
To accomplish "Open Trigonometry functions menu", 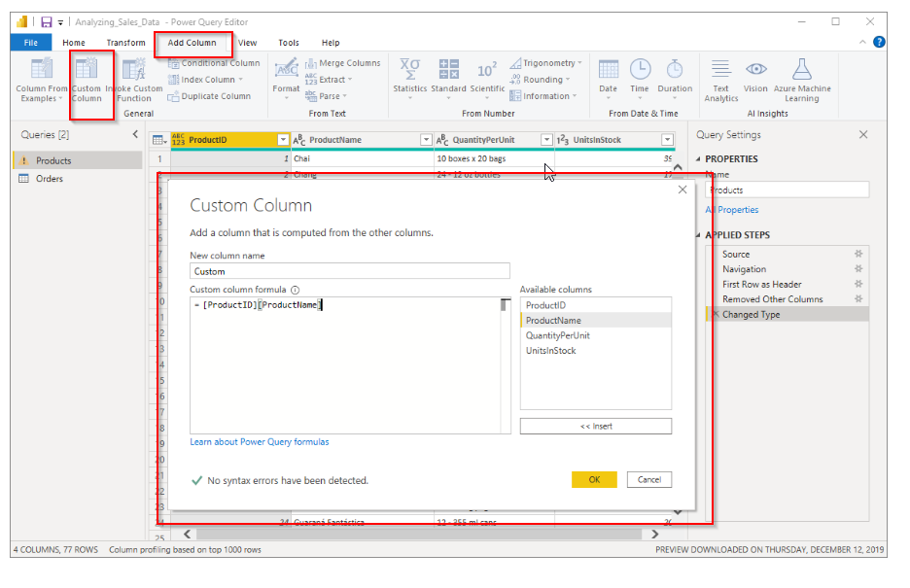I will pyautogui.click(x=545, y=63).
